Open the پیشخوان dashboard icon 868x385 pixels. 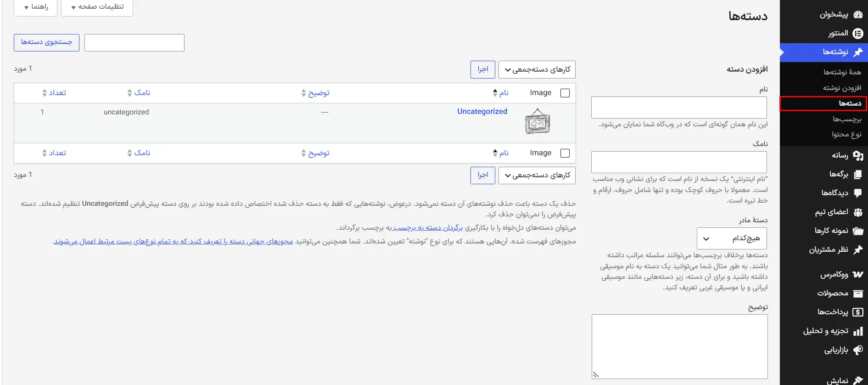[x=858, y=15]
